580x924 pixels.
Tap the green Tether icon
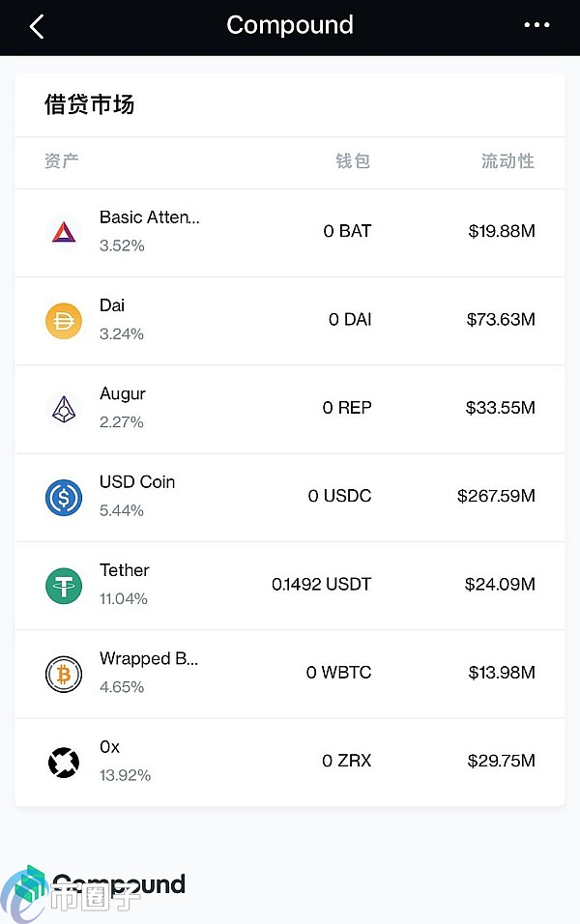tap(64, 586)
